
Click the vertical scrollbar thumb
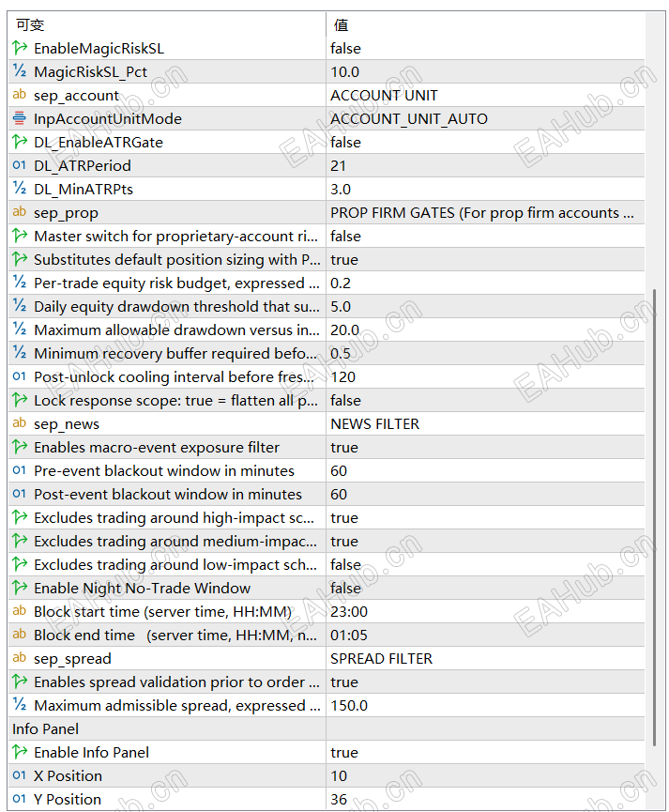coord(655,517)
